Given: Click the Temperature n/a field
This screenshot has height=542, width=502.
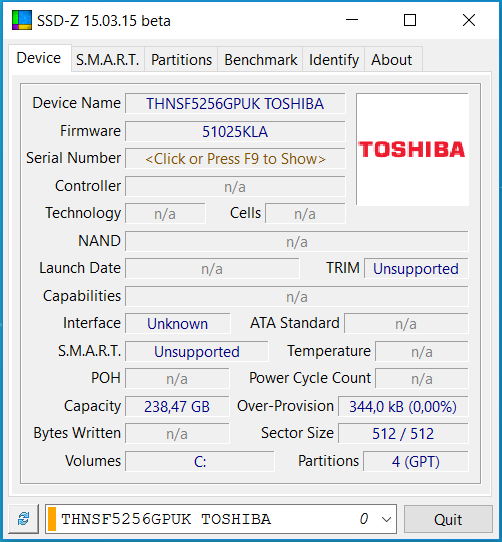Looking at the screenshot, I should pyautogui.click(x=422, y=352).
